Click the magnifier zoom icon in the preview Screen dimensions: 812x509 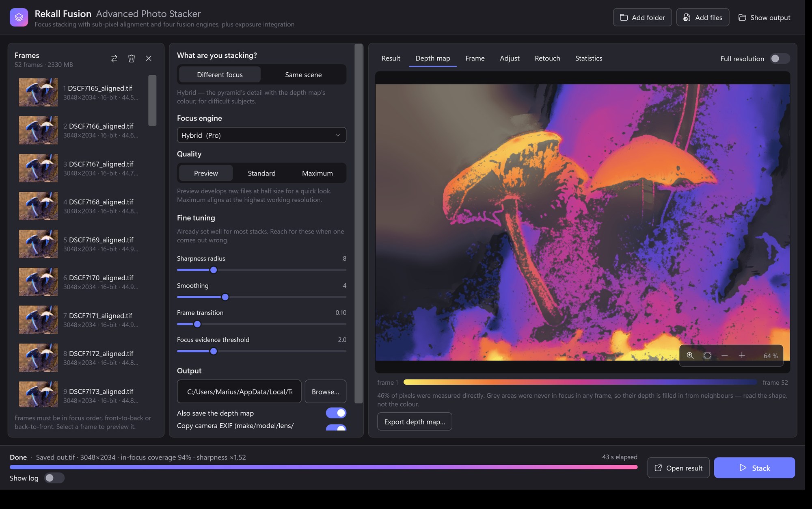click(x=690, y=355)
